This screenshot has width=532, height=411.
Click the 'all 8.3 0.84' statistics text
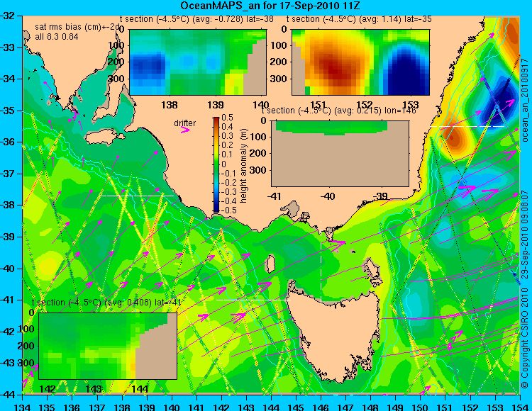pyautogui.click(x=57, y=37)
